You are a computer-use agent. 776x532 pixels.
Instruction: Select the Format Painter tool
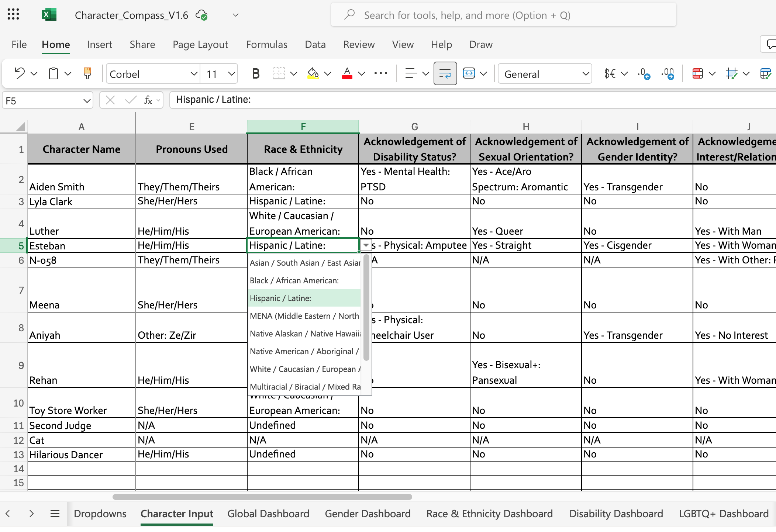coord(87,73)
